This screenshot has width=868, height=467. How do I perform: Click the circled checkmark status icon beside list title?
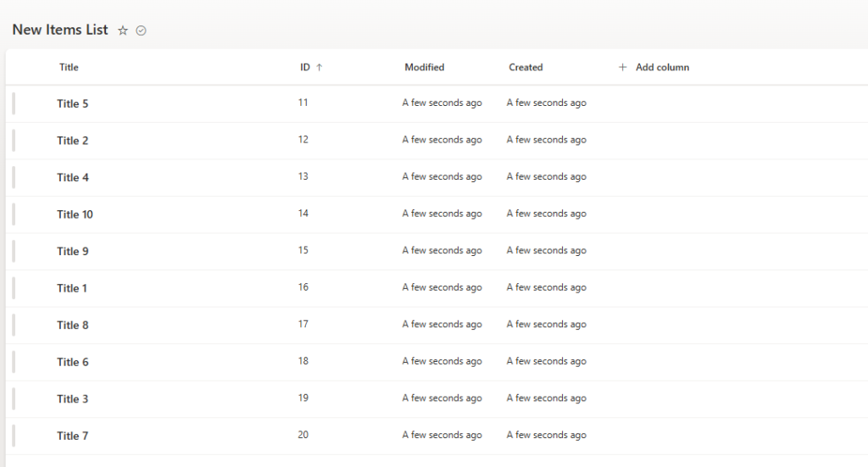tap(142, 31)
